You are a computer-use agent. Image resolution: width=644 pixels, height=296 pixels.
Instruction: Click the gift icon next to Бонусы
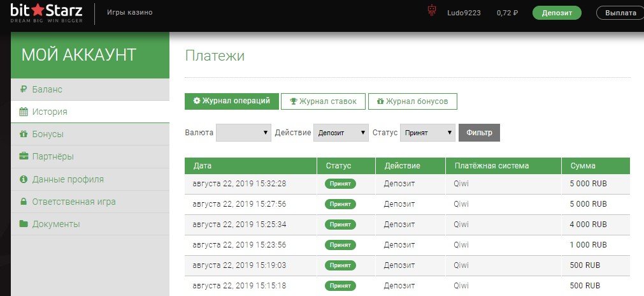[x=24, y=135]
